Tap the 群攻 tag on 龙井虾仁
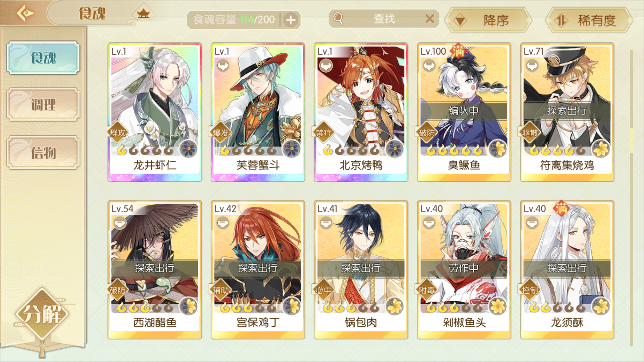644x362 pixels. [117, 133]
